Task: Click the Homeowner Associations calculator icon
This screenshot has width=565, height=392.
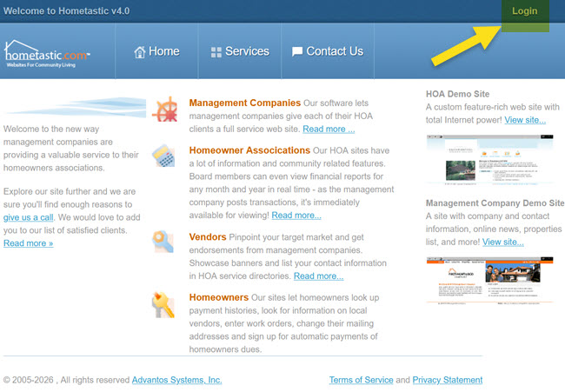Action: click(164, 156)
